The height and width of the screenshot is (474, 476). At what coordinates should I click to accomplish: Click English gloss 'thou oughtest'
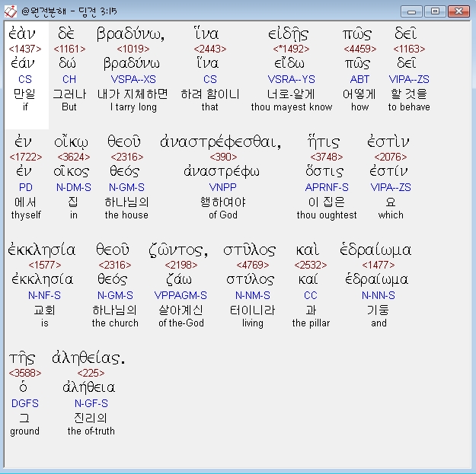327,215
